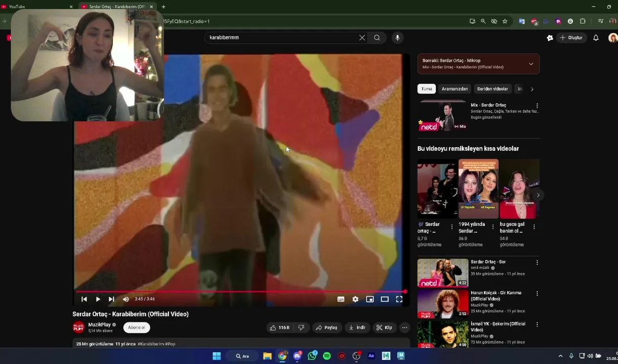
Task: Create a clip with Klip button
Action: pos(384,328)
